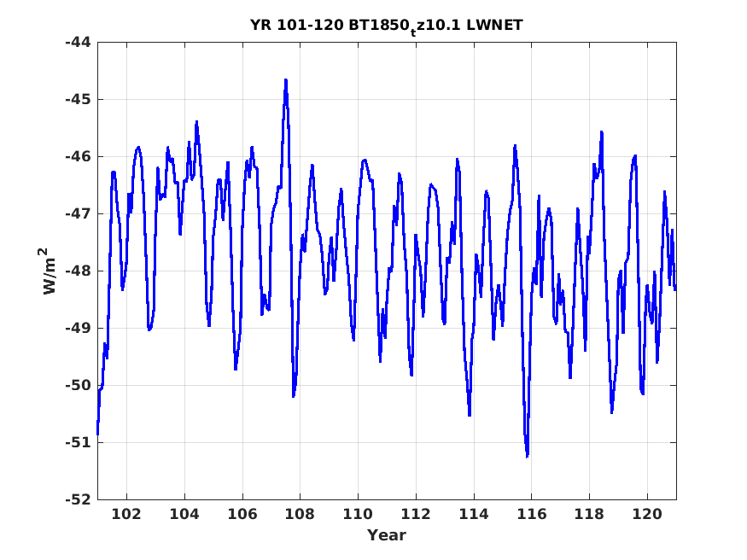Click the x-axis tick label 104
This screenshot has height=560, width=747.
[184, 514]
